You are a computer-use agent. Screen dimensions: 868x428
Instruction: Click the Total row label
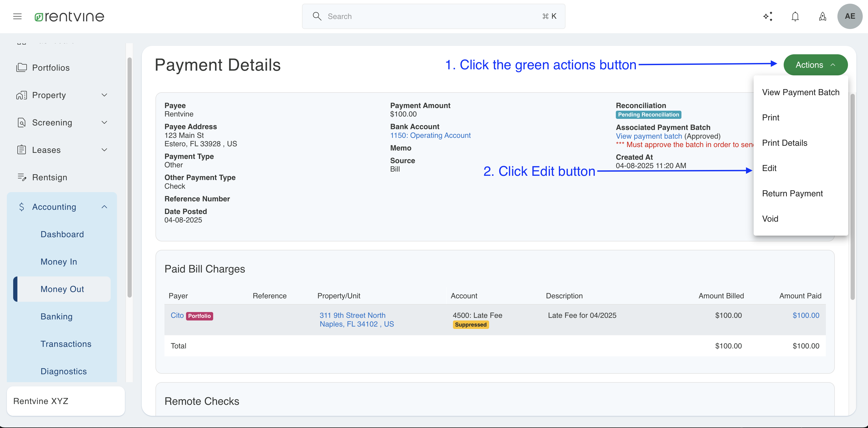tap(178, 346)
